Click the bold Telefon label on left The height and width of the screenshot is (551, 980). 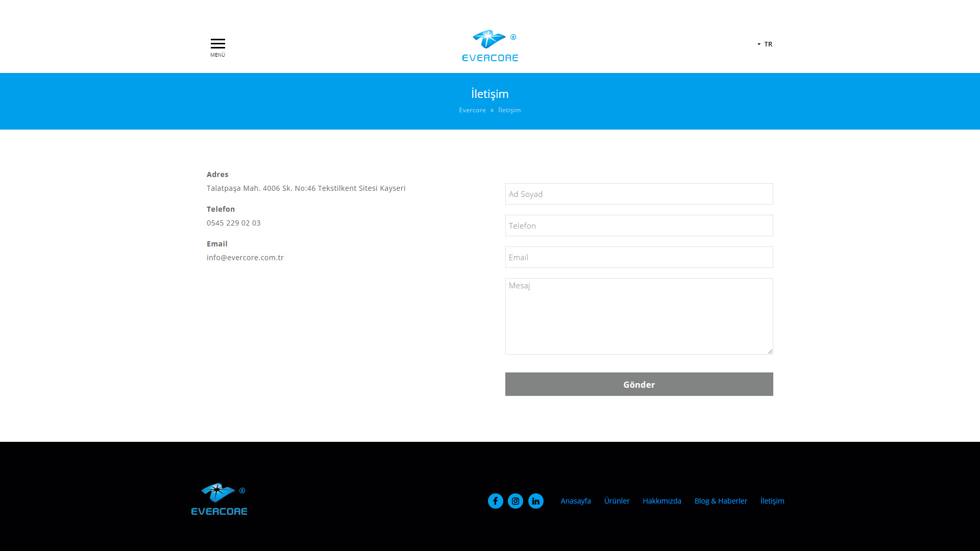click(220, 209)
